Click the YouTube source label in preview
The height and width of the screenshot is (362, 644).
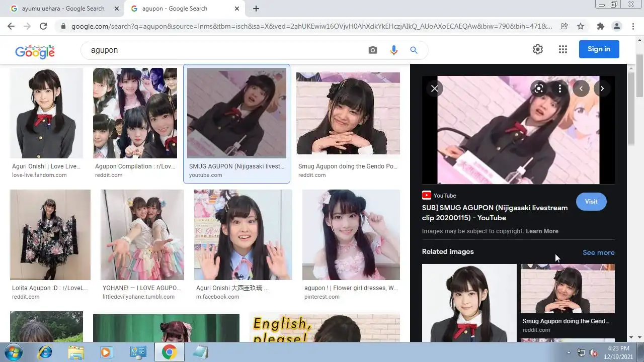439,196
